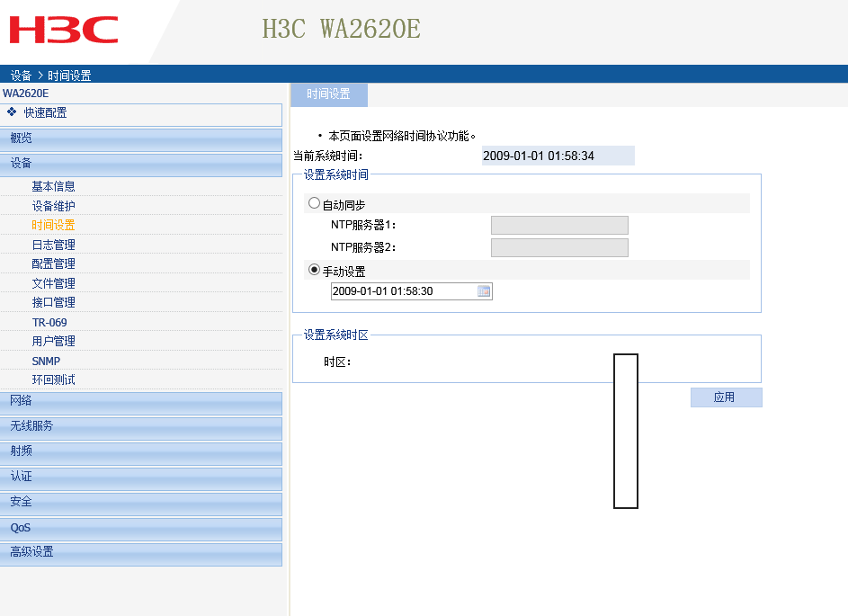The height and width of the screenshot is (616, 848).
Task: Expand the QoS menu section
Action: click(140, 529)
